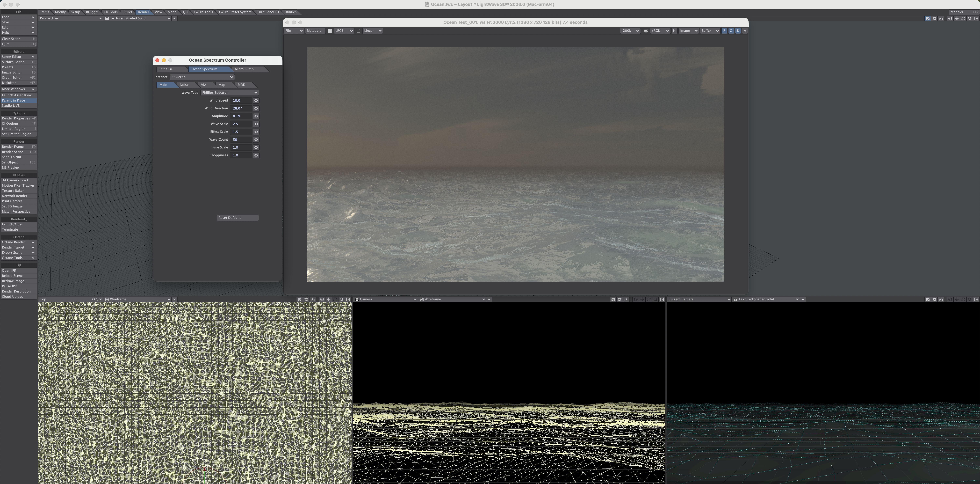This screenshot has height=484, width=980.
Task: Toggle Studio LIVE option
Action: 19,106
